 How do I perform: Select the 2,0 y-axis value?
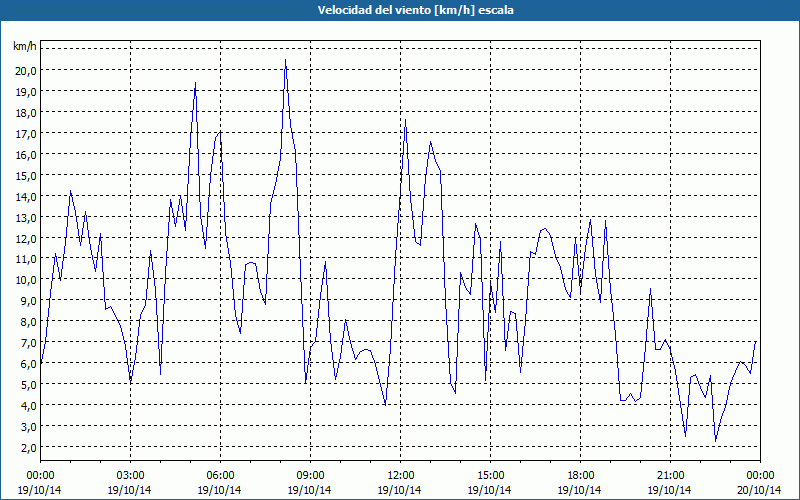click(28, 447)
